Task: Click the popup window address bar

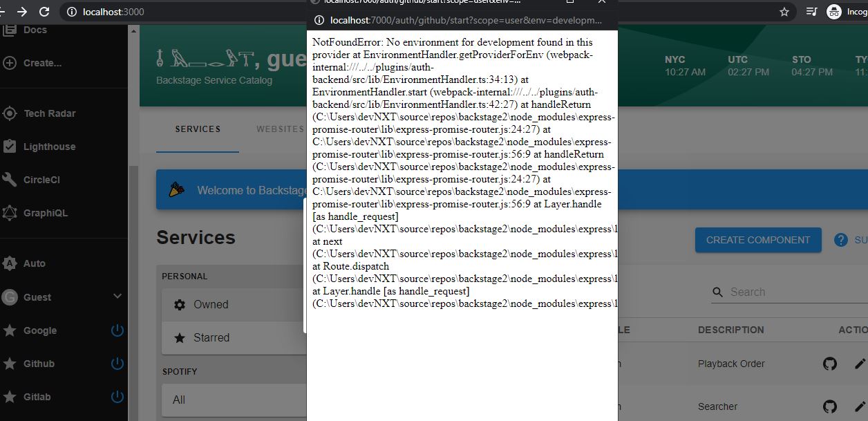Action: [462, 21]
